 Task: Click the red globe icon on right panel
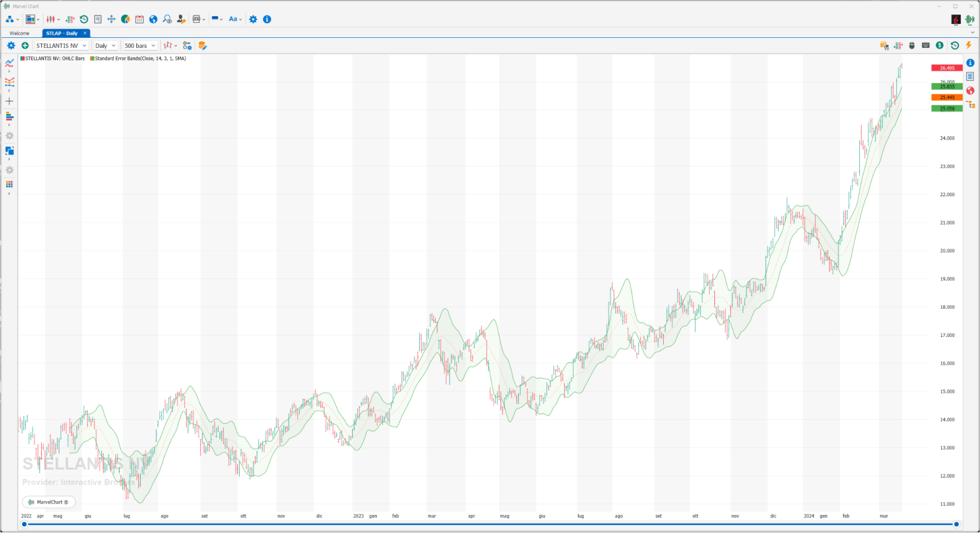point(970,91)
